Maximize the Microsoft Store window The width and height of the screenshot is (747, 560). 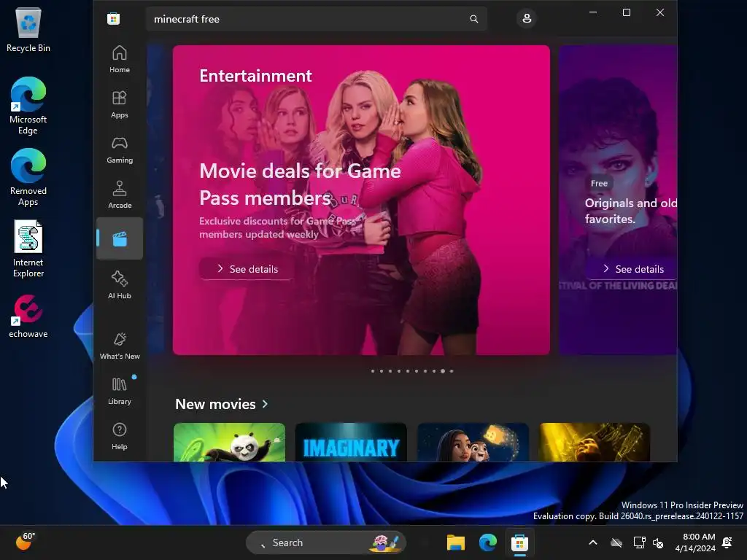[x=627, y=12]
